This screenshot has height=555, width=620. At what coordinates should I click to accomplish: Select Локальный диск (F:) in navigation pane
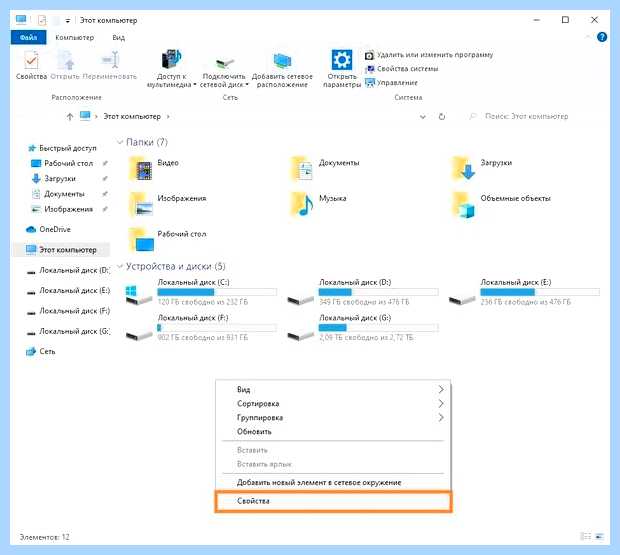coord(68,311)
